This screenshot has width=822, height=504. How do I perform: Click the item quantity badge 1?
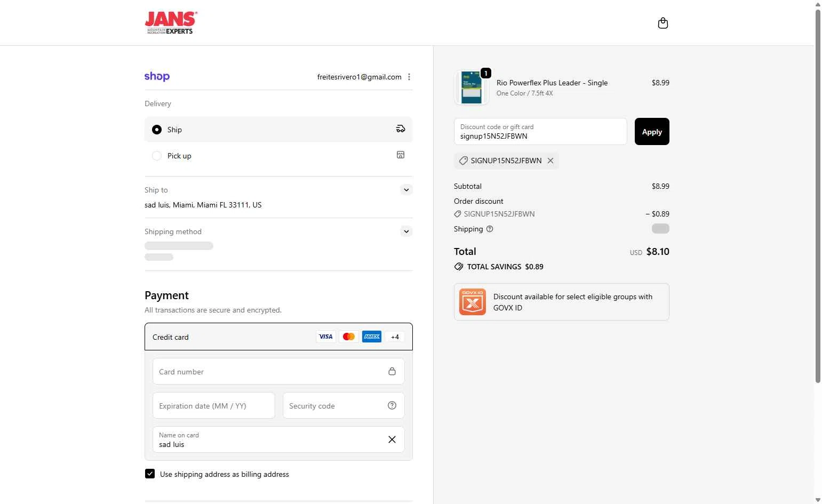[x=485, y=73]
